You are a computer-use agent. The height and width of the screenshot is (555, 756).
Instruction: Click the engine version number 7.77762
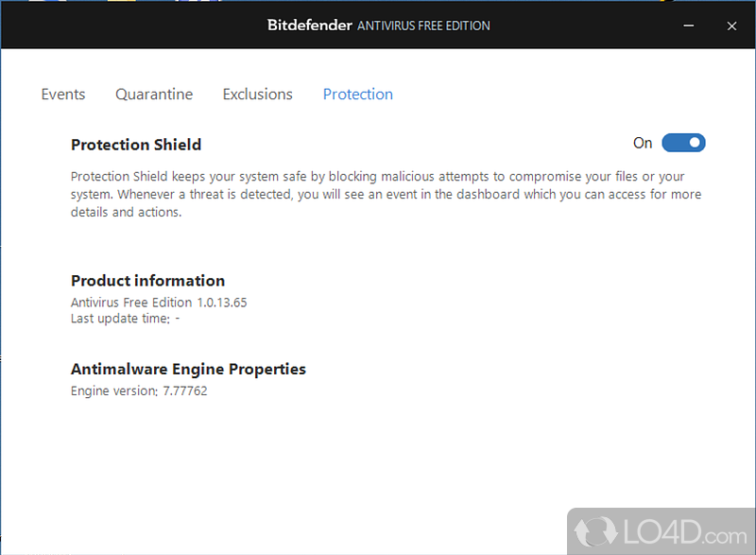(184, 390)
